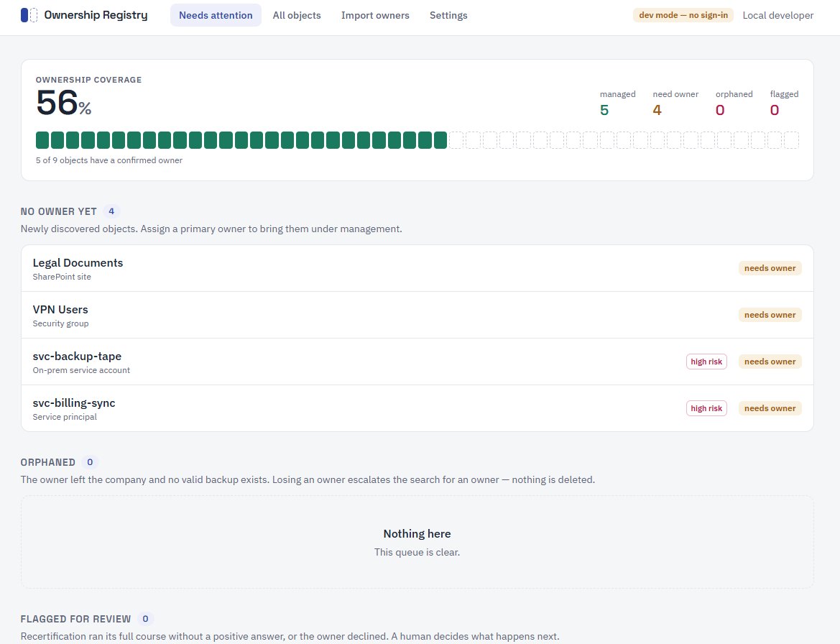Open the Legal Documents object row
This screenshot has height=644, width=840.
pyautogui.click(x=417, y=268)
